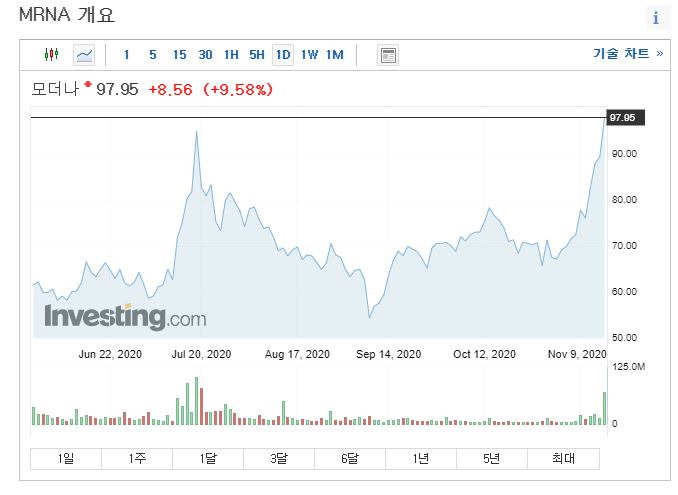Select the 5H interval
Image resolution: width=678 pixels, height=495 pixels.
tap(257, 55)
